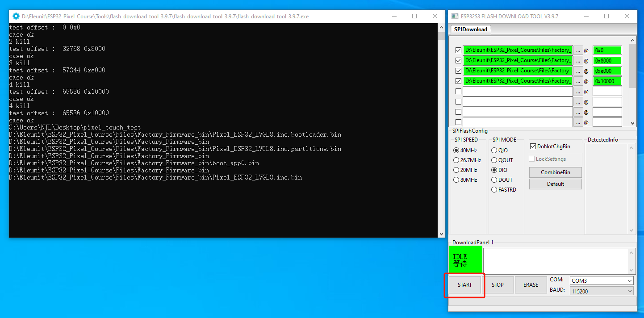
Task: Uncheck the file checkbox at offset 0x0
Action: point(458,50)
